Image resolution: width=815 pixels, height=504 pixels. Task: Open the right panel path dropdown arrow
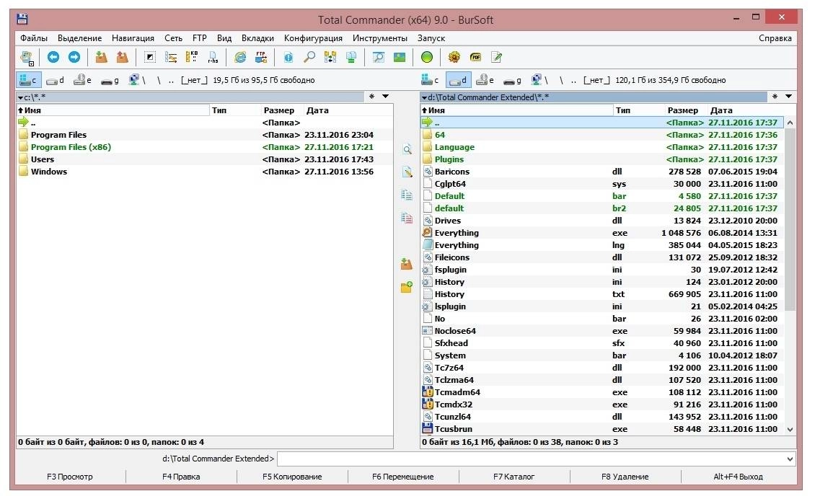click(x=424, y=97)
